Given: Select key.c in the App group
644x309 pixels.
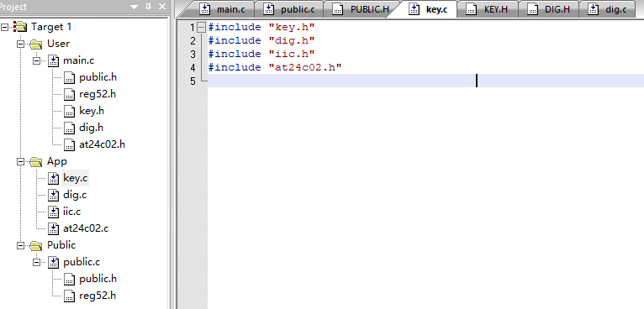Looking at the screenshot, I should 75,179.
